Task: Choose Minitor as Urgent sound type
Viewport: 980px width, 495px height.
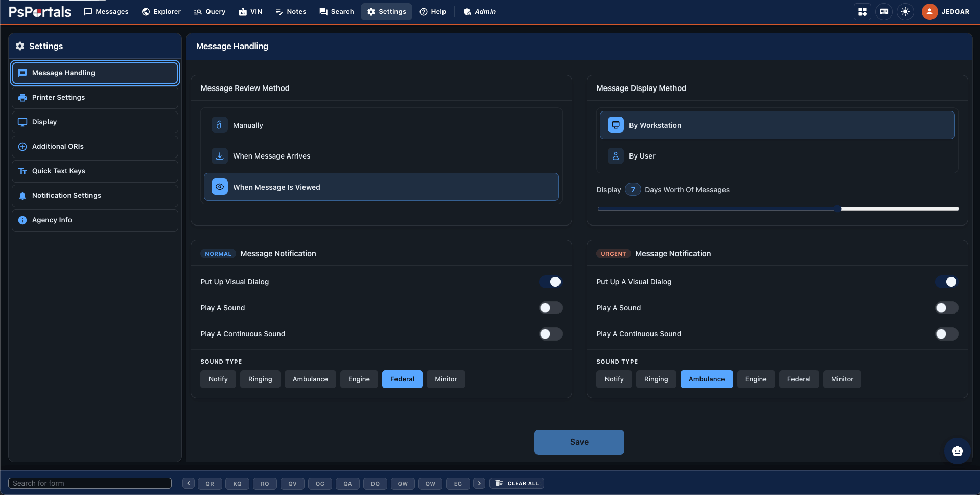Action: click(842, 379)
